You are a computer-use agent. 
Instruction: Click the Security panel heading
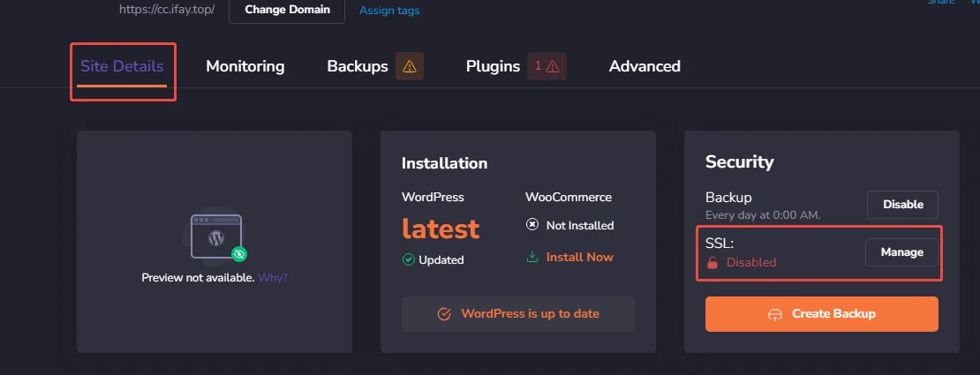(x=739, y=161)
